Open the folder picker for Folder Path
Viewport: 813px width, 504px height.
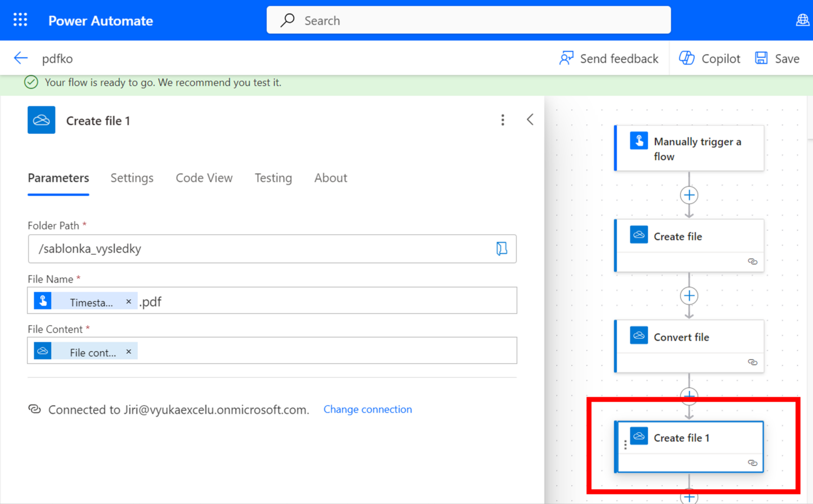coord(502,249)
